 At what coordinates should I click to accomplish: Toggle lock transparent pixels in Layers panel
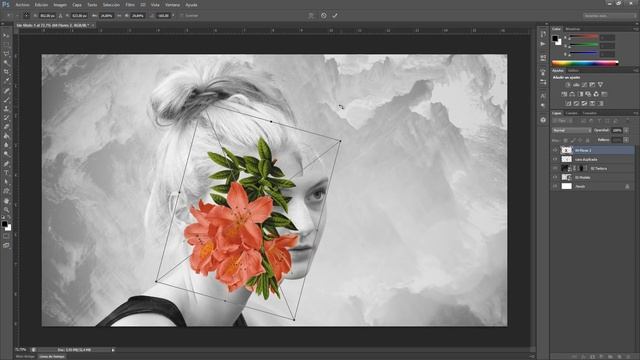(x=566, y=140)
